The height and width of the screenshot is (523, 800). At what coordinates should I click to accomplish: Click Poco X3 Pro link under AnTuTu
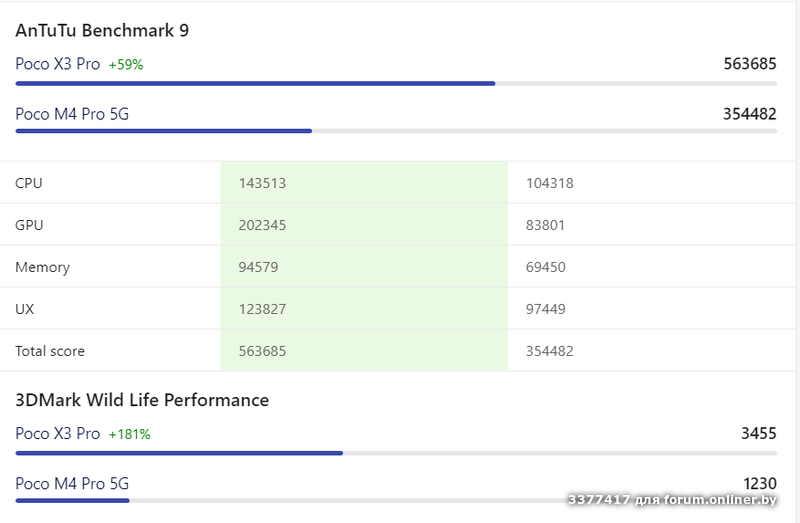point(58,63)
